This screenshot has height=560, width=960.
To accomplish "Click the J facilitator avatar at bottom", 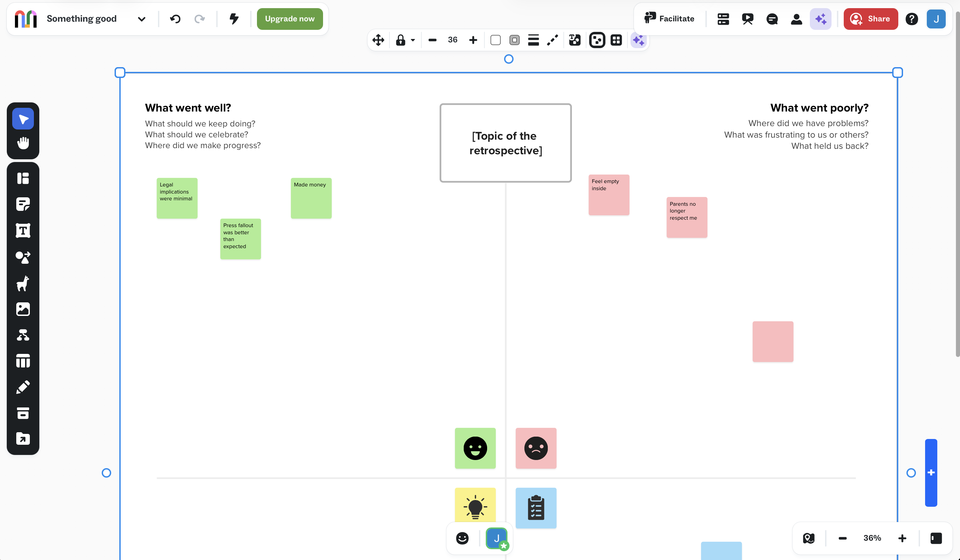I will 497,538.
